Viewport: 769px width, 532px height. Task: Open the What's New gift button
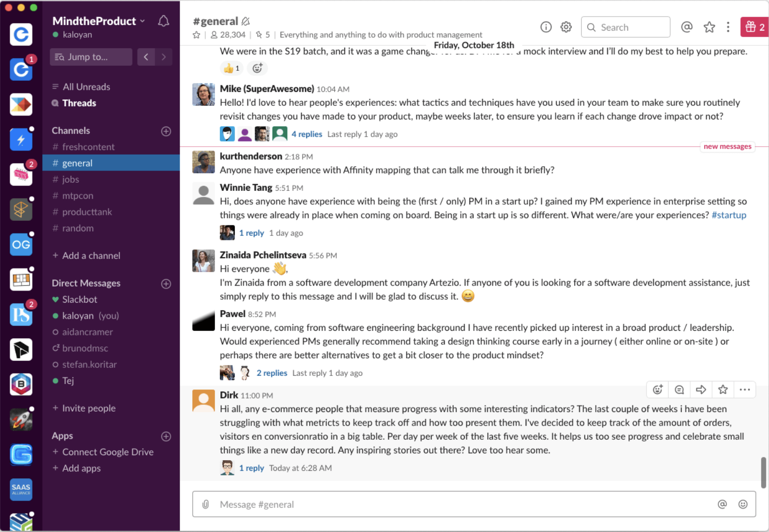point(754,27)
